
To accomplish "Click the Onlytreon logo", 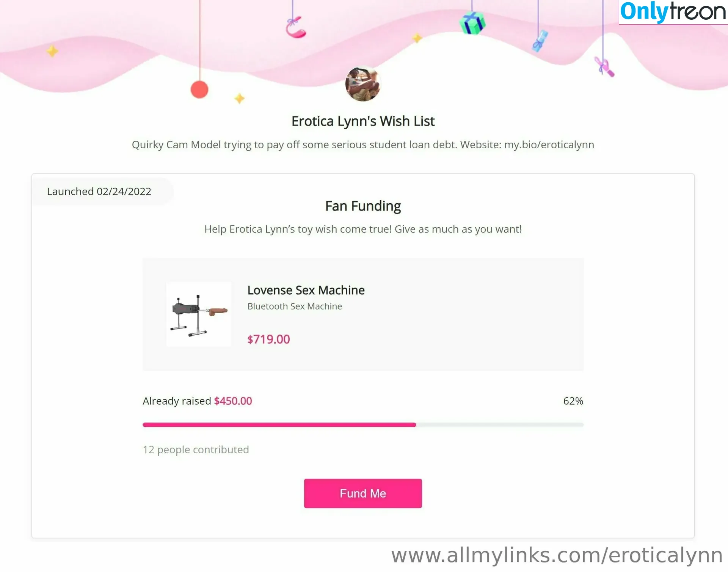I will 673,12.
